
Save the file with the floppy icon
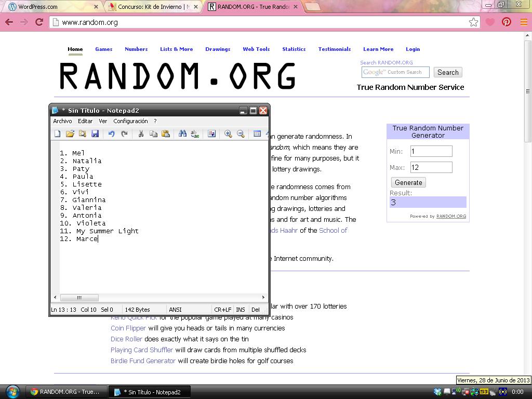95,134
